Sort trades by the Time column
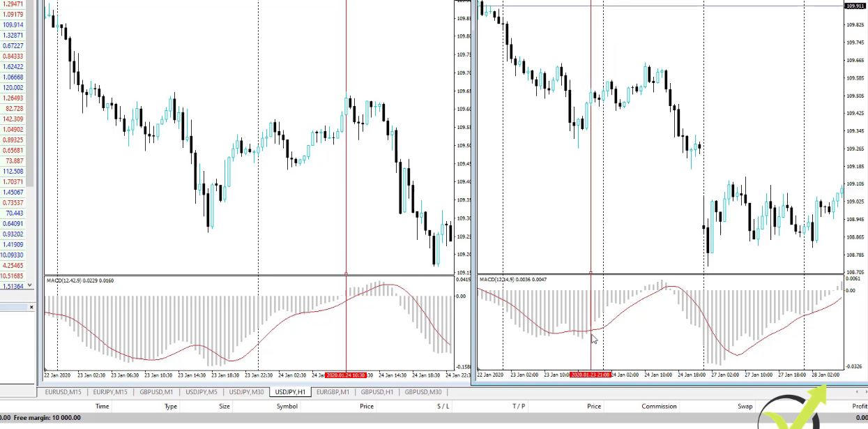868x429 pixels. (102, 406)
